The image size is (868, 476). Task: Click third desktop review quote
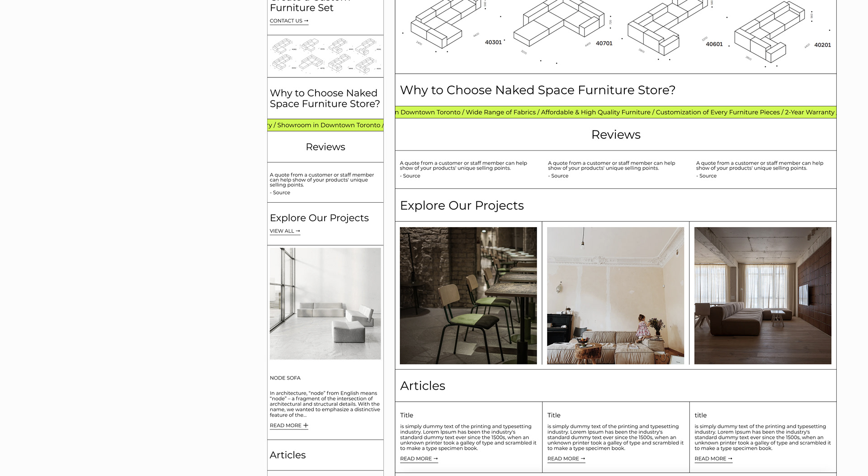tap(760, 166)
